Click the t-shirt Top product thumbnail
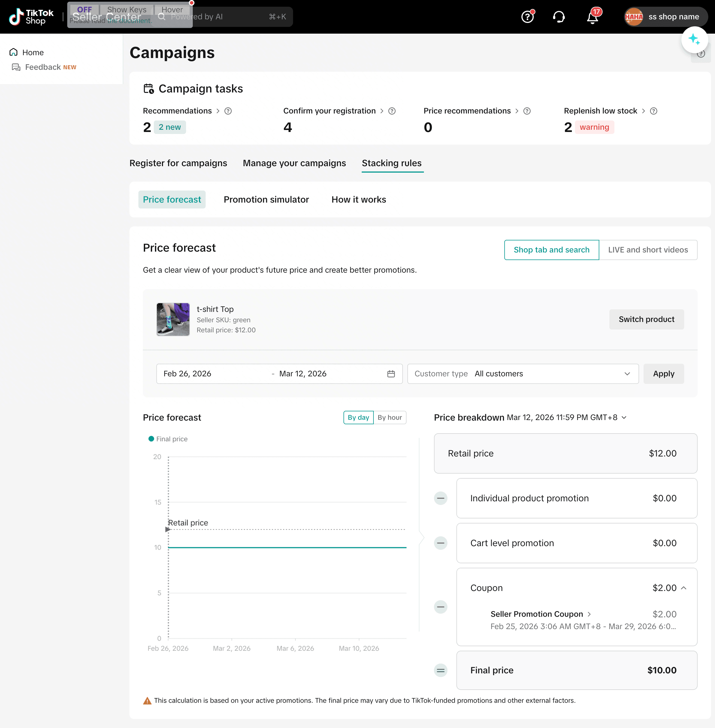Viewport: 715px width, 728px height. [173, 319]
